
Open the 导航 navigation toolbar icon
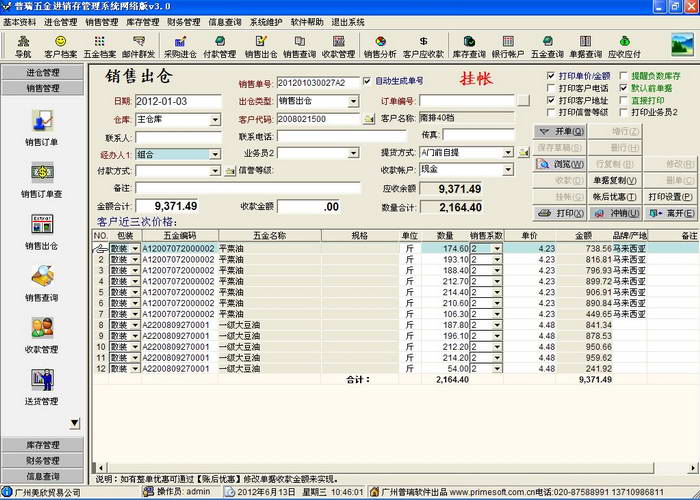(x=23, y=46)
